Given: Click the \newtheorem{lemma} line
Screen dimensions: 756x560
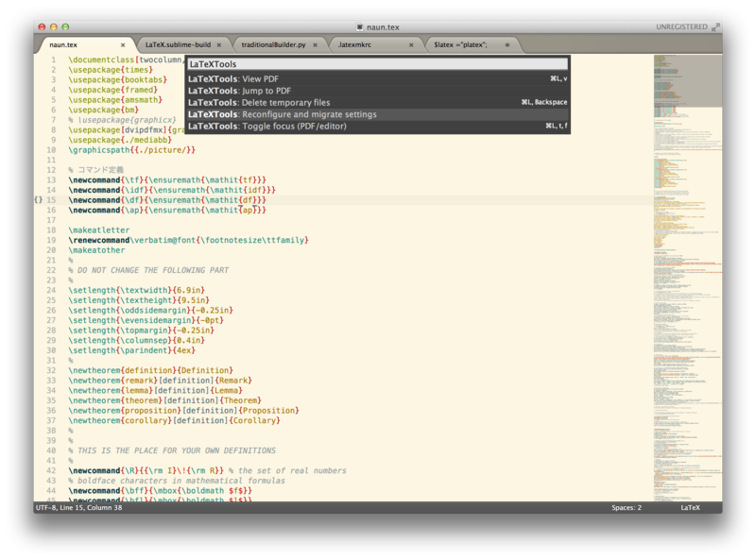Looking at the screenshot, I should (x=155, y=390).
